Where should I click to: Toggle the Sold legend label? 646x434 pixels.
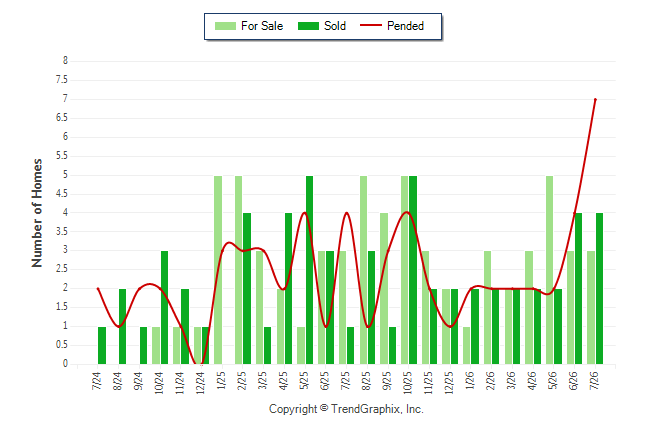click(x=335, y=26)
